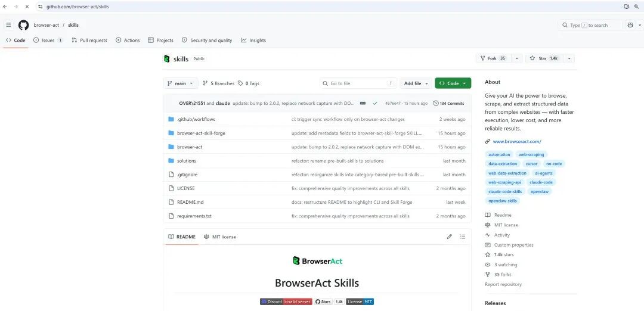Open the green Code dropdown button

pos(453,83)
